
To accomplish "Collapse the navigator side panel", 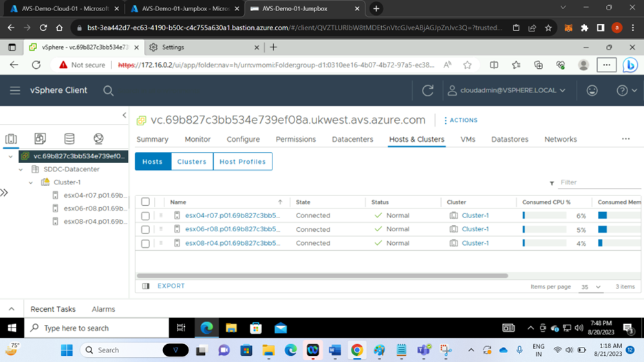I will pyautogui.click(x=125, y=116).
